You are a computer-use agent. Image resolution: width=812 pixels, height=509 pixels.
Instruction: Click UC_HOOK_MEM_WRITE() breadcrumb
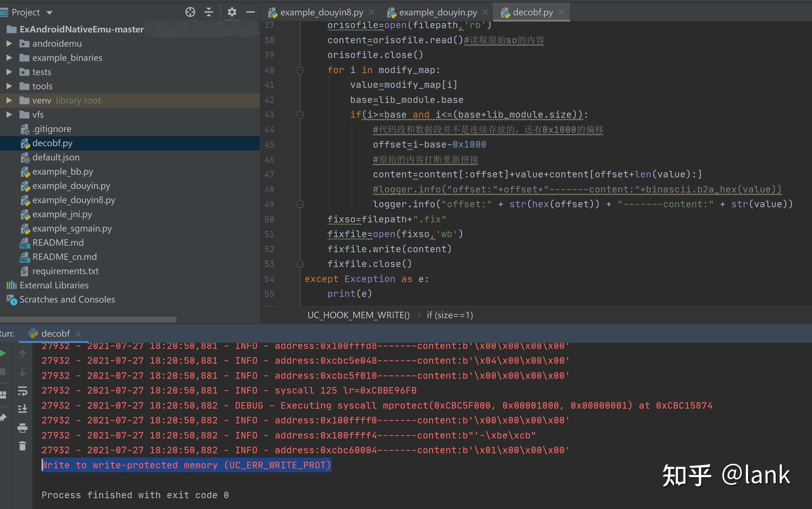tap(358, 315)
